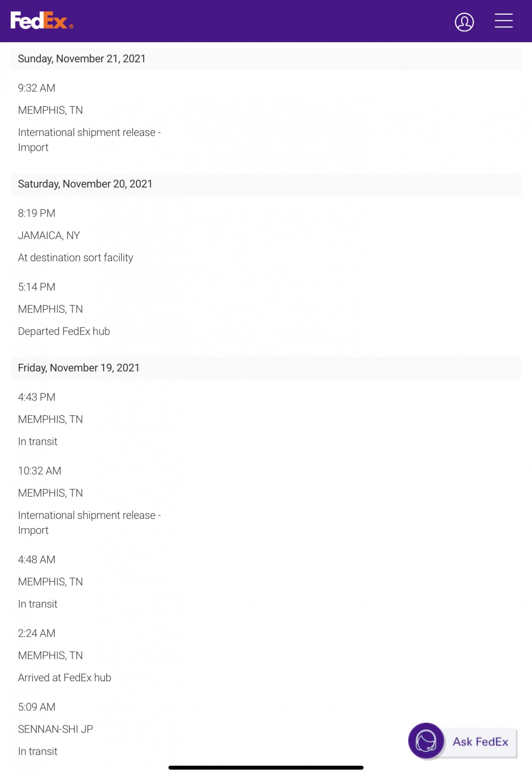
Task: Click the 10:32 AM timestamp
Action: click(39, 471)
